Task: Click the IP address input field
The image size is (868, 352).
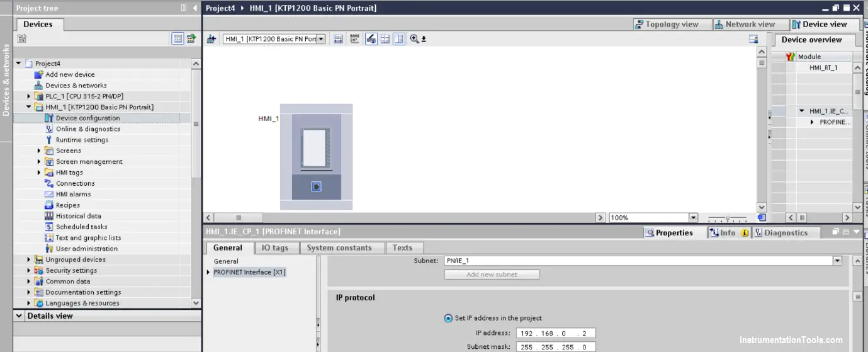Action: tap(556, 333)
